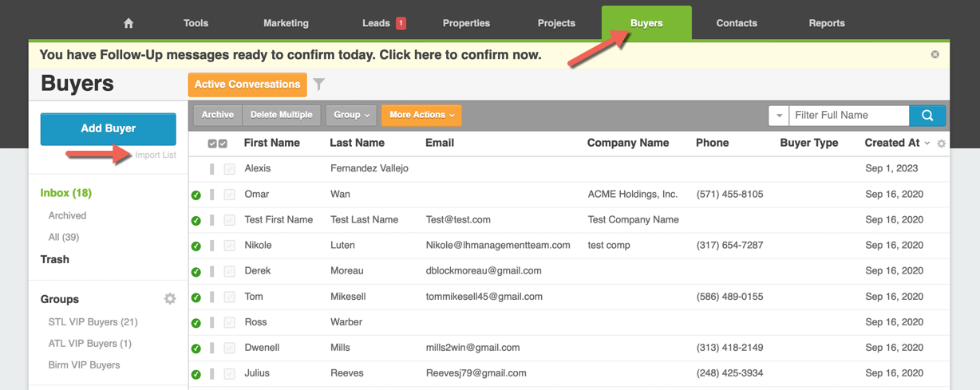Click email dblockmoreau@gmail.com
The height and width of the screenshot is (390, 980).
tap(484, 271)
